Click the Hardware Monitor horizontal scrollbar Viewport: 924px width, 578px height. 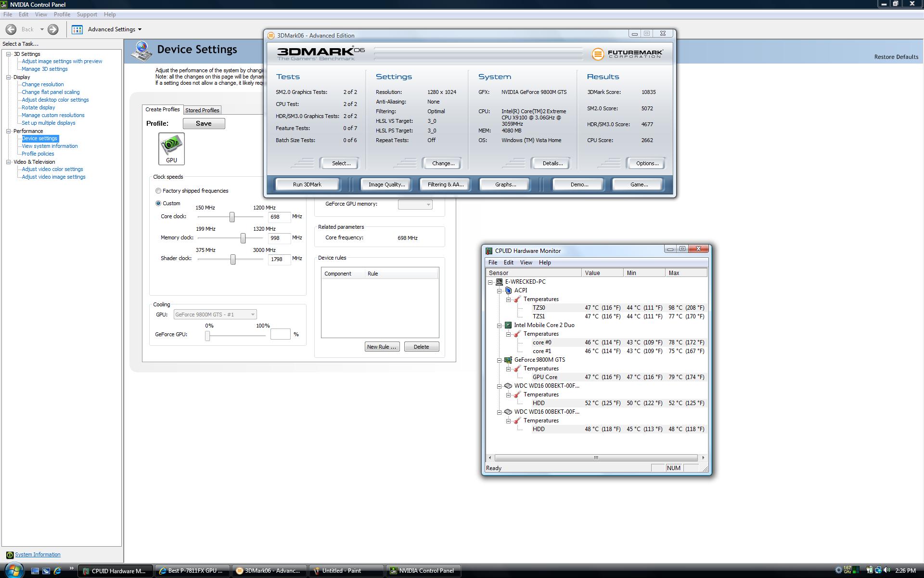click(x=596, y=458)
